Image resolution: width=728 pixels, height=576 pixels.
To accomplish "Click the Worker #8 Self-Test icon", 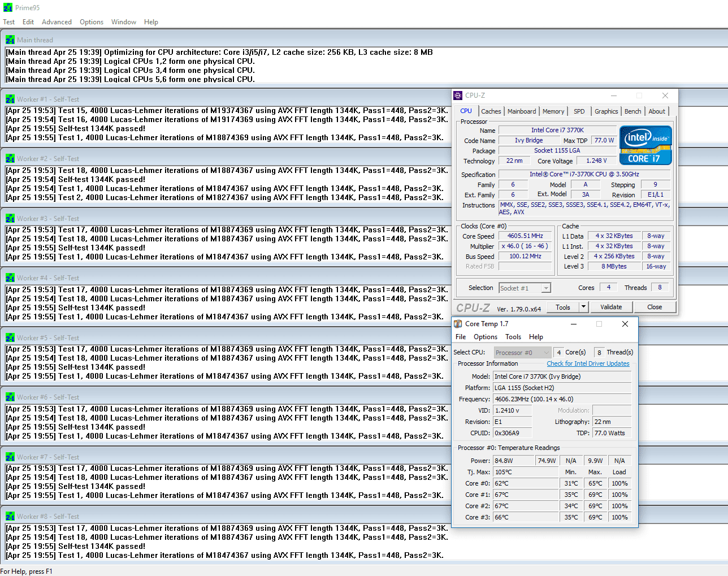I will pos(10,516).
